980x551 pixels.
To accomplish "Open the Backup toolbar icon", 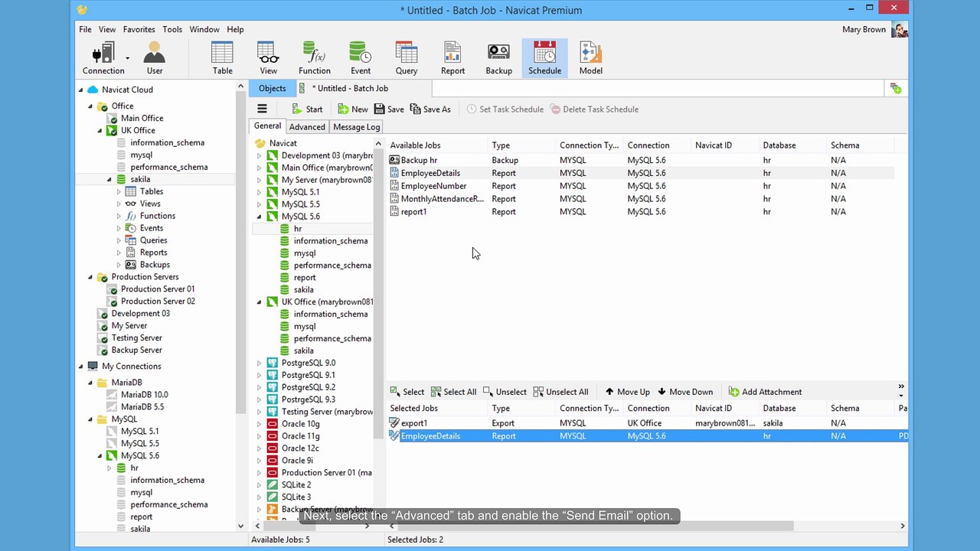I will [x=498, y=58].
